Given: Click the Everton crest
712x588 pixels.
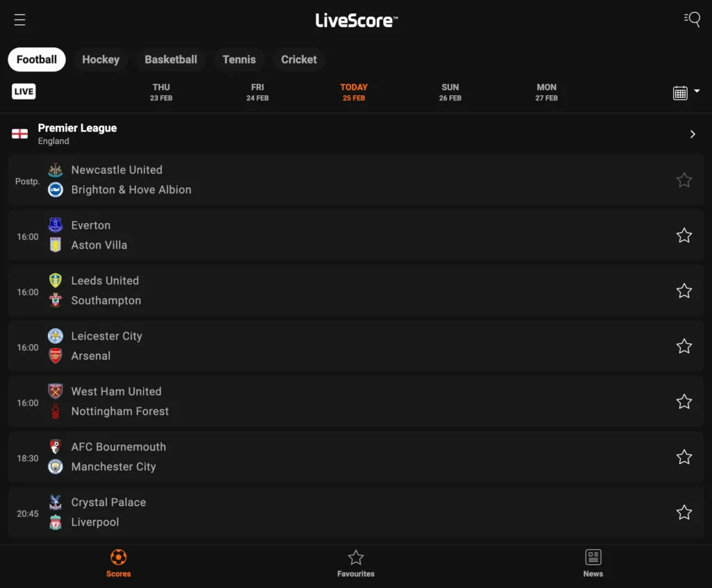Looking at the screenshot, I should [56, 225].
